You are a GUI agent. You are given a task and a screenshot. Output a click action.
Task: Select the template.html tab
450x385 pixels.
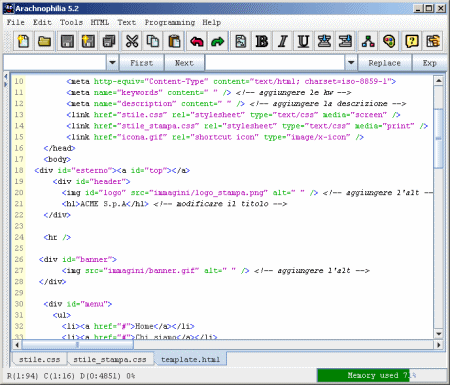click(x=190, y=359)
